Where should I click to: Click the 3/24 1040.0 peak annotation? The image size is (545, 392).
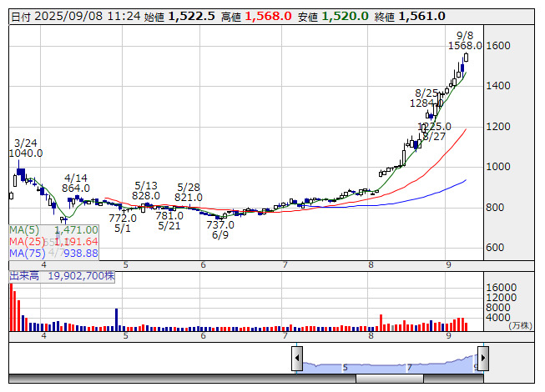click(26, 148)
